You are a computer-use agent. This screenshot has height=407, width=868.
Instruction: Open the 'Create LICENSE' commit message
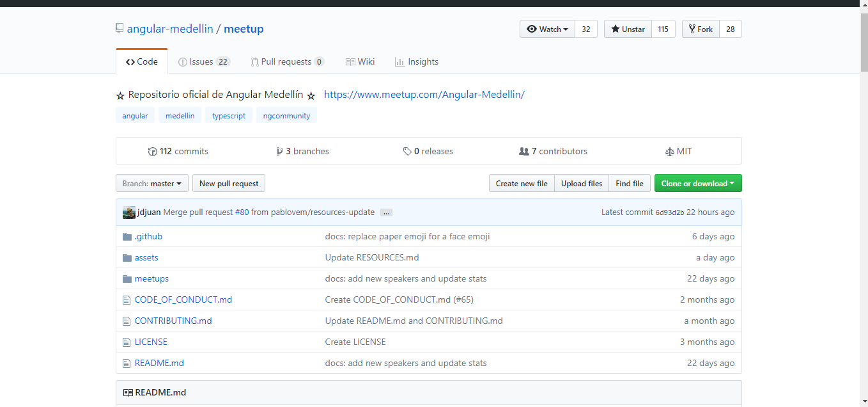click(355, 342)
